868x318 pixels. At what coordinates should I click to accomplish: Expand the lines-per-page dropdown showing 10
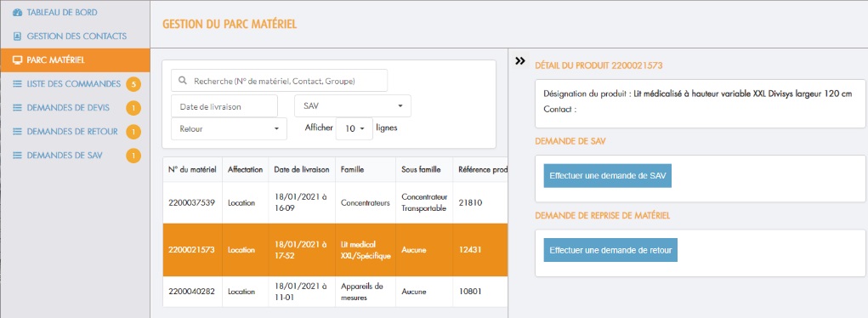[355, 128]
